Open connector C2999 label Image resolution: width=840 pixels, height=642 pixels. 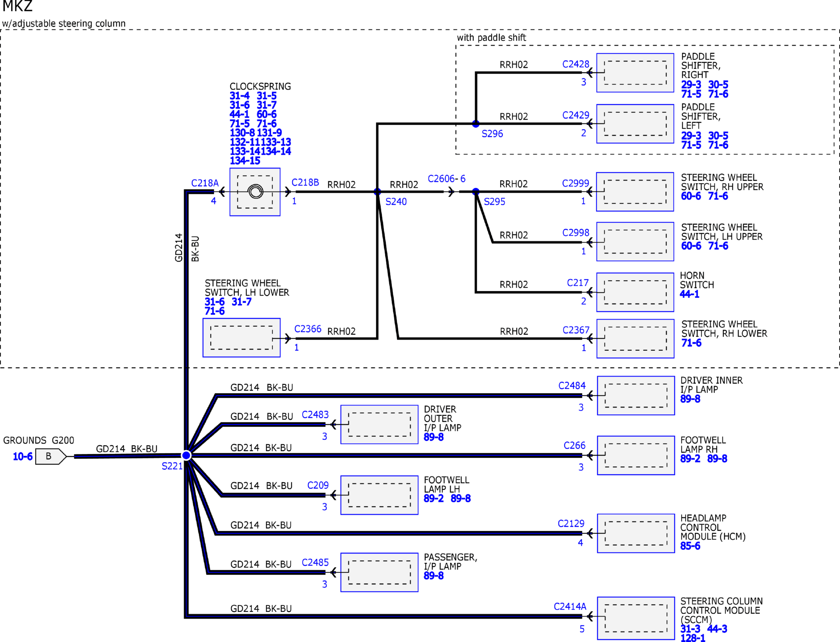coord(575,183)
